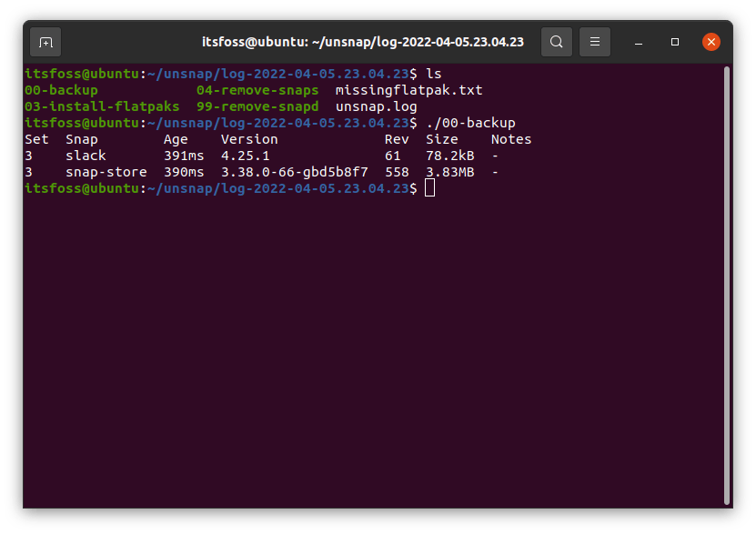
Task: Click the slack snap name
Action: pyautogui.click(x=86, y=156)
